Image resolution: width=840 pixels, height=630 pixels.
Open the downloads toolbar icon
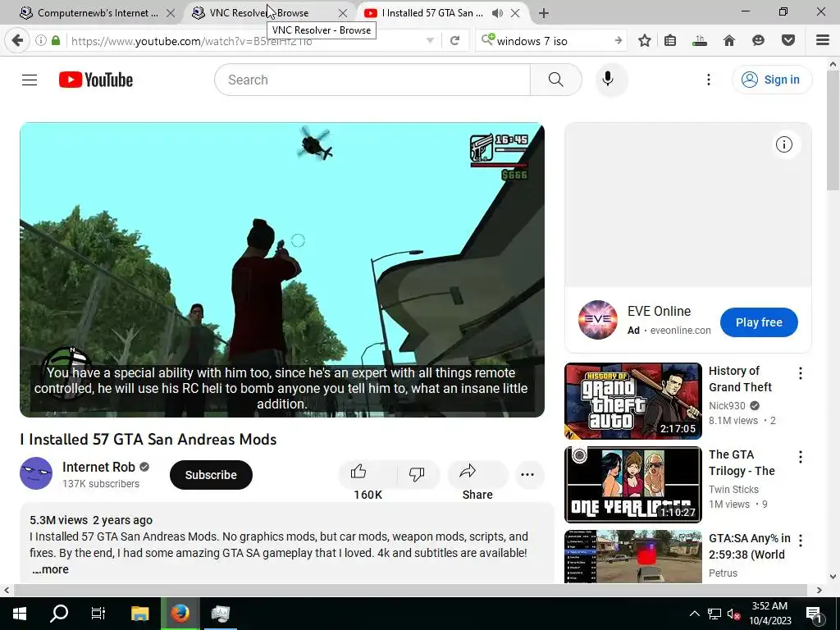(699, 40)
